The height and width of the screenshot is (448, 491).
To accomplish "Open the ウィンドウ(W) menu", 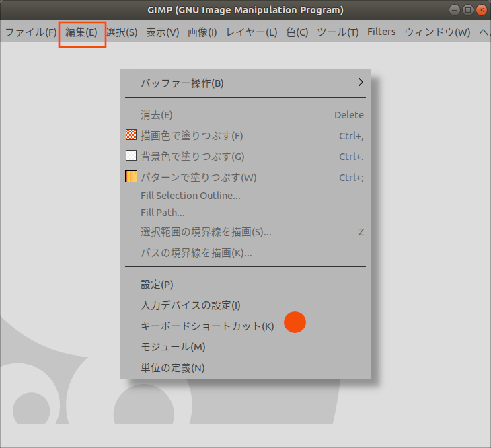I will pyautogui.click(x=437, y=32).
